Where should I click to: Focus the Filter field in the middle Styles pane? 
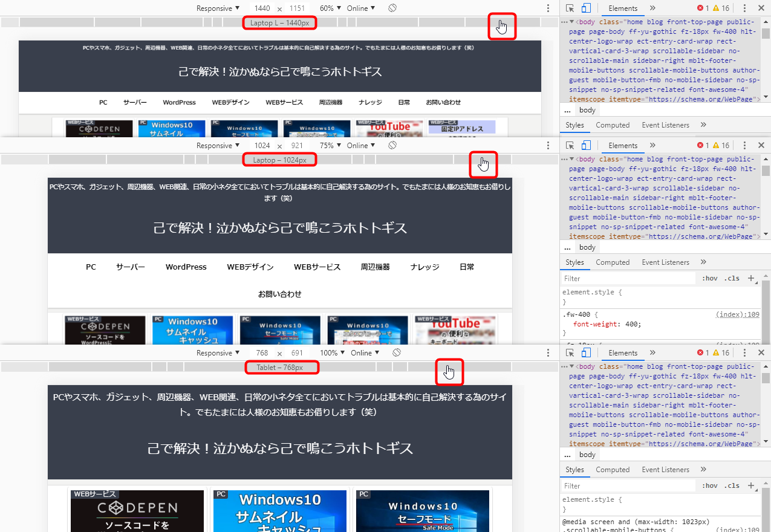pos(629,279)
